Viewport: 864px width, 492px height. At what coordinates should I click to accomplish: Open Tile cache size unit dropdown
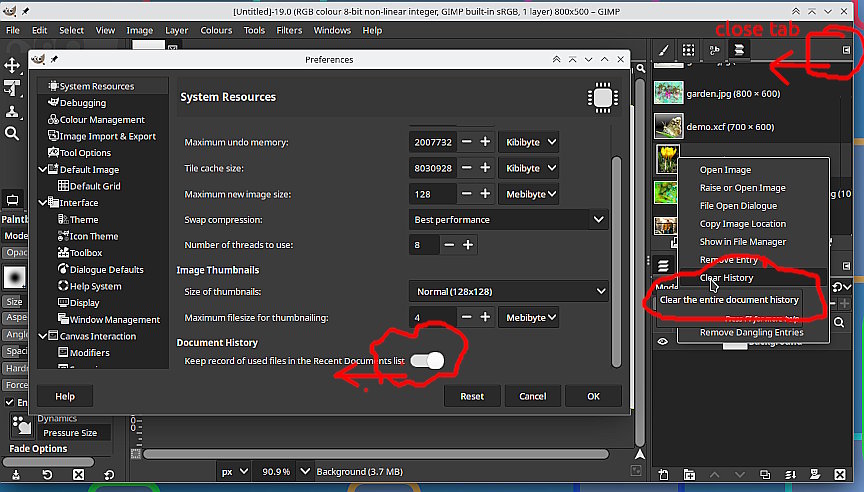coord(528,168)
